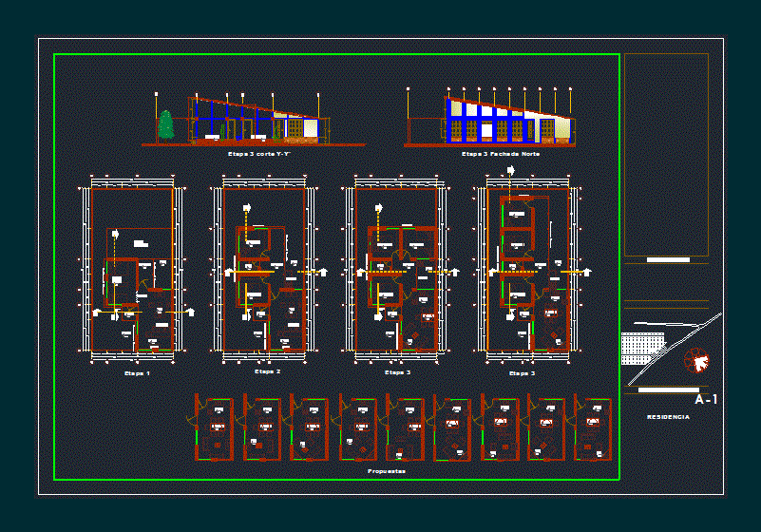This screenshot has height=532, width=761.
Task: Click the white bar above the A-1 label
Action: [x=668, y=389]
